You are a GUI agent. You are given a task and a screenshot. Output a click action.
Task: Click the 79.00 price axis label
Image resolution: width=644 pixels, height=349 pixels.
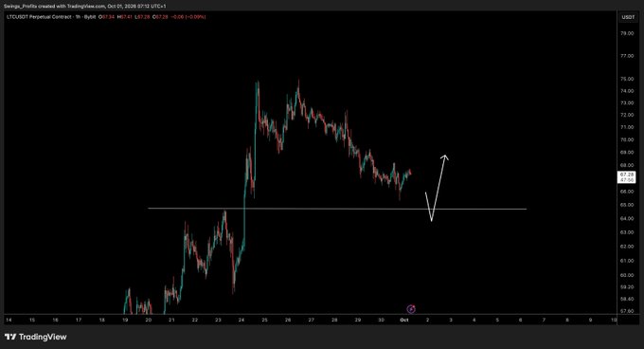(627, 33)
